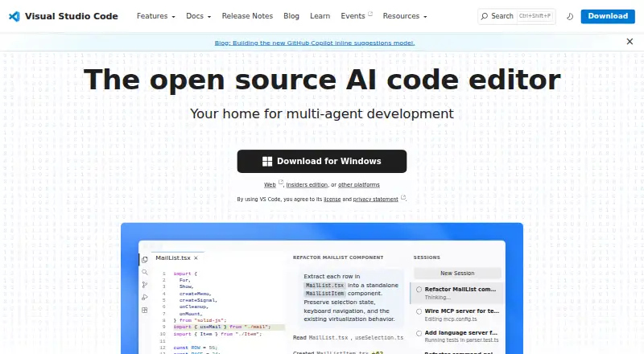The width and height of the screenshot is (644, 354).
Task: Open the Events external link
Action: tap(356, 16)
